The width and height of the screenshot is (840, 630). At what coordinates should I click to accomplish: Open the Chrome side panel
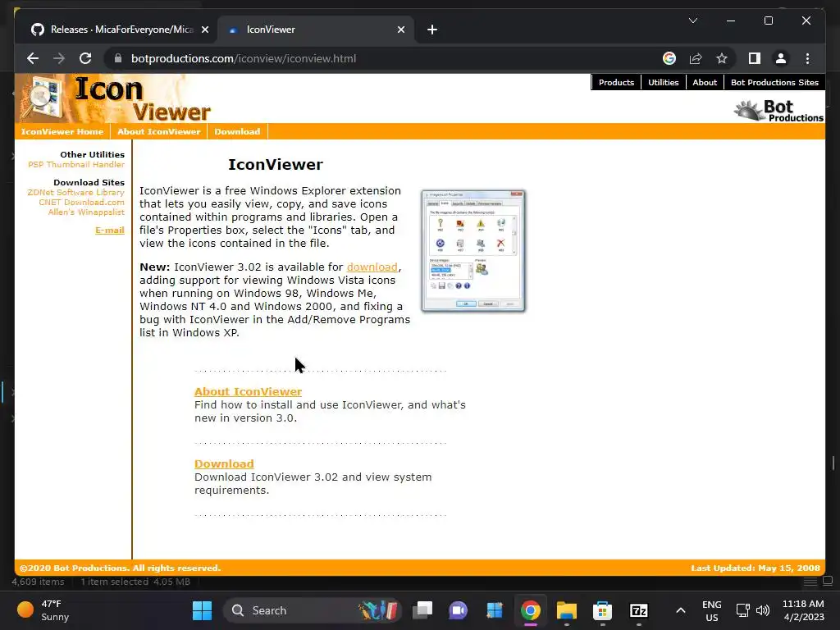pyautogui.click(x=755, y=58)
